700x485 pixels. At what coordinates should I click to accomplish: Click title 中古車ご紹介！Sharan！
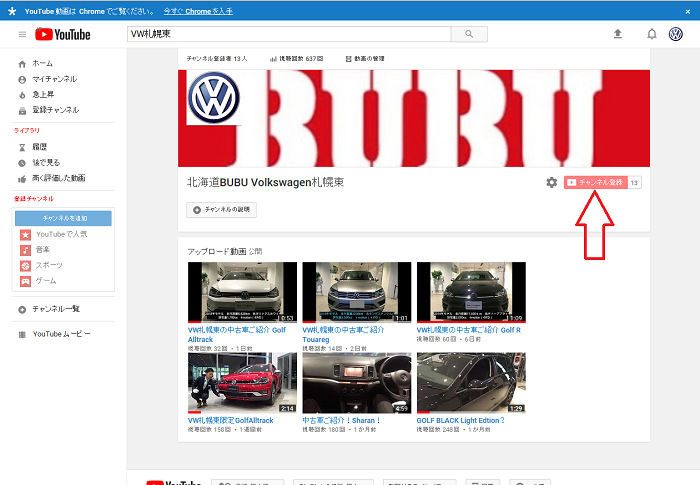pyautogui.click(x=342, y=420)
